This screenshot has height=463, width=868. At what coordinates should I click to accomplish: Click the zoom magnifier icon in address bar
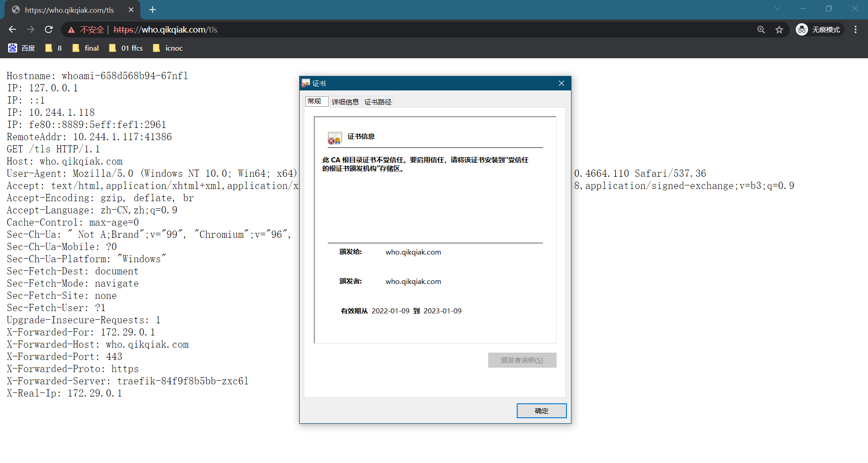coord(761,29)
